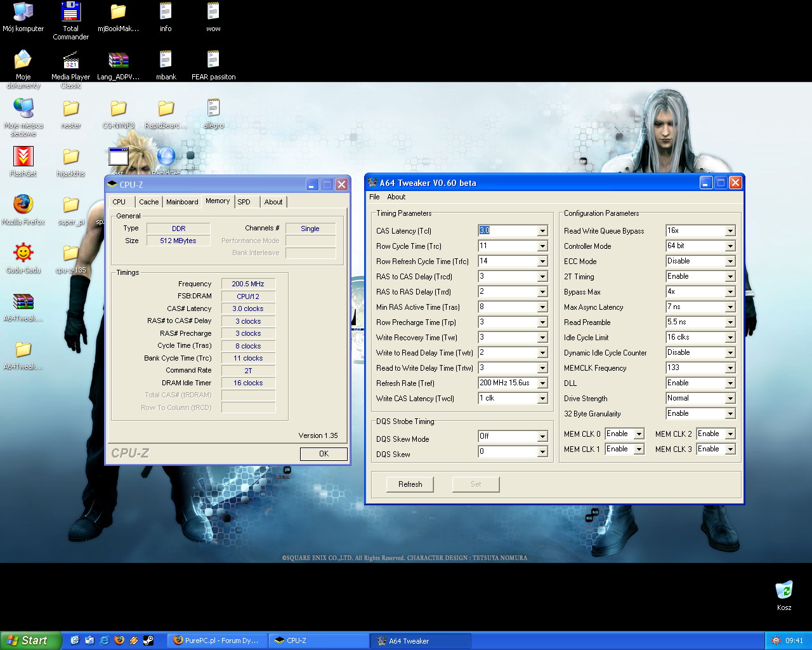
Task: Expand MEM CLK 3 dropdown
Action: [730, 449]
